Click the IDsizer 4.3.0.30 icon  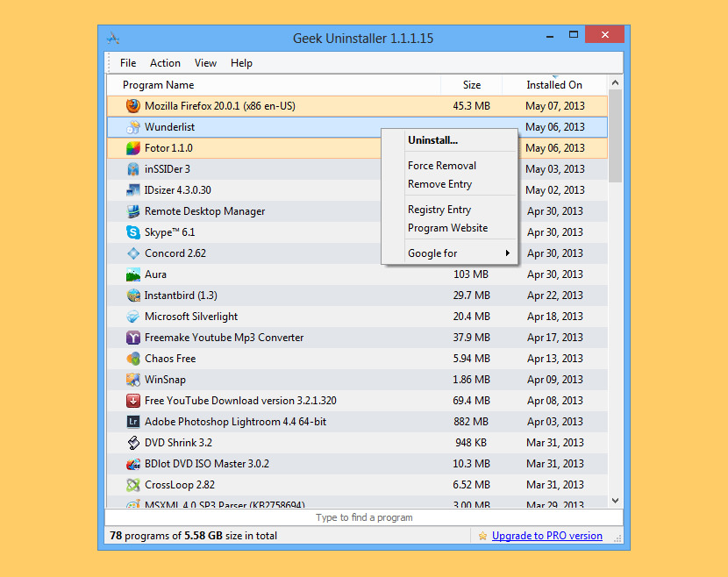pyautogui.click(x=133, y=190)
